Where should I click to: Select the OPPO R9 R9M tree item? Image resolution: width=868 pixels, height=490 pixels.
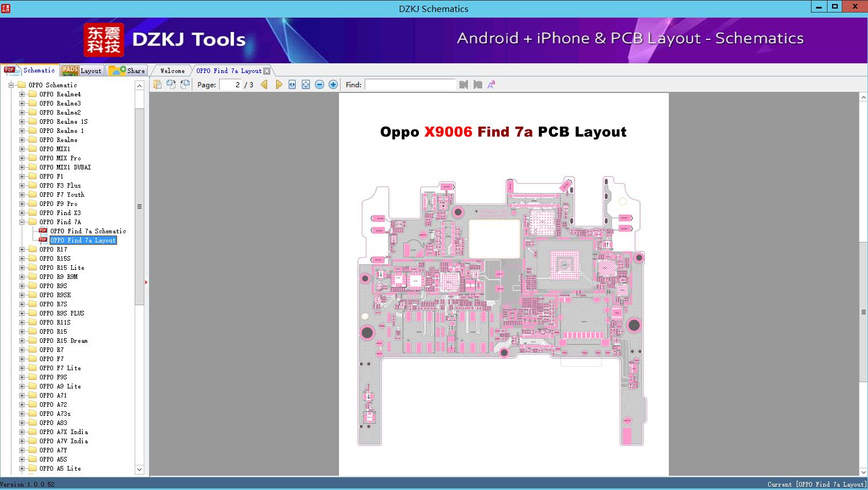click(58, 277)
